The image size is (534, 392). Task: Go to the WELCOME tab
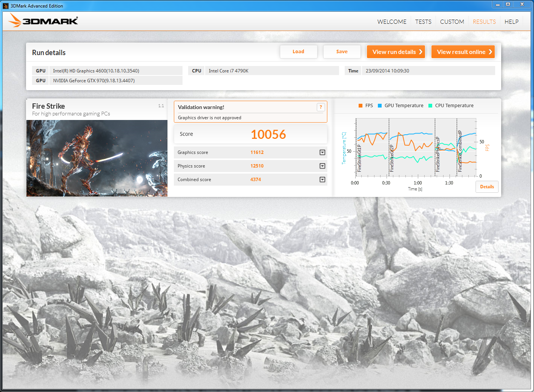pyautogui.click(x=392, y=22)
